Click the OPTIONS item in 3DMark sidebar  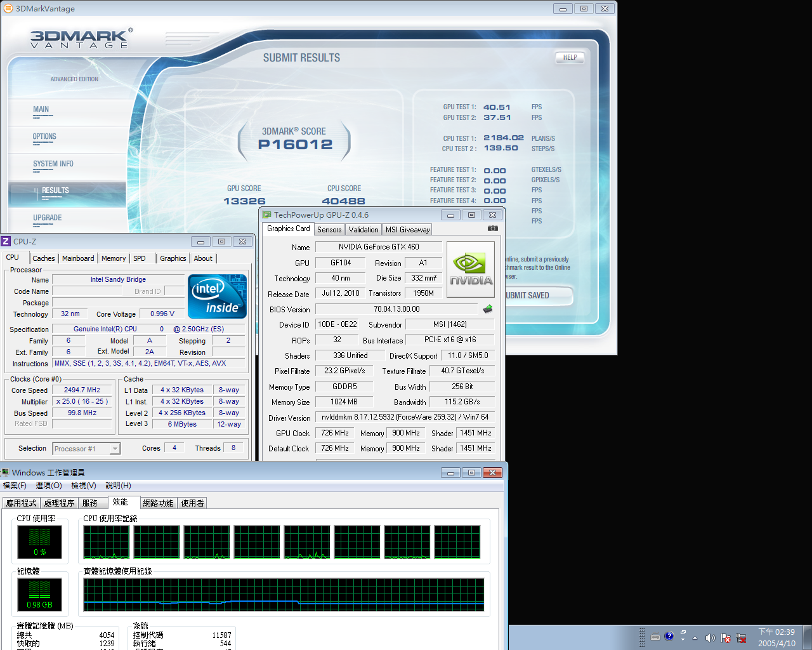click(44, 136)
